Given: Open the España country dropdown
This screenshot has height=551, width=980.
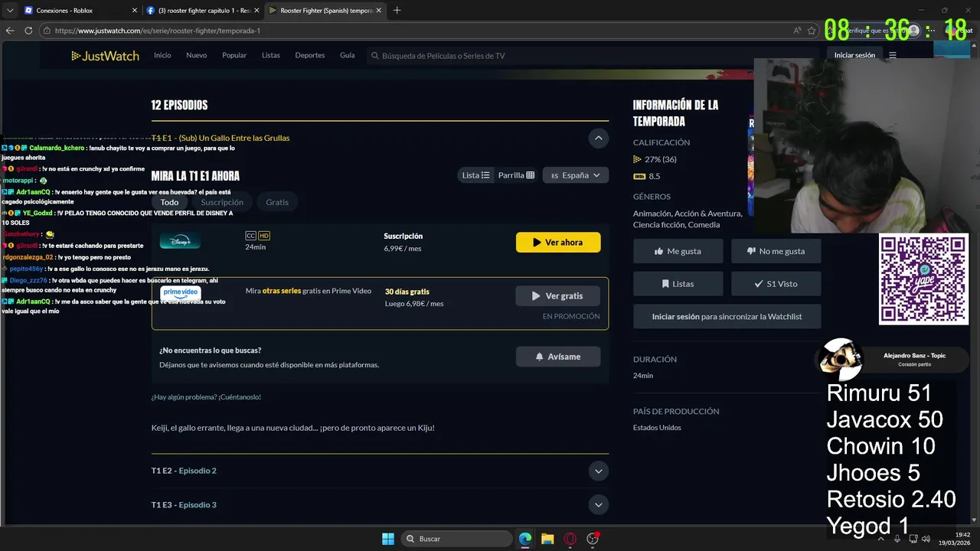Looking at the screenshot, I should pyautogui.click(x=576, y=175).
